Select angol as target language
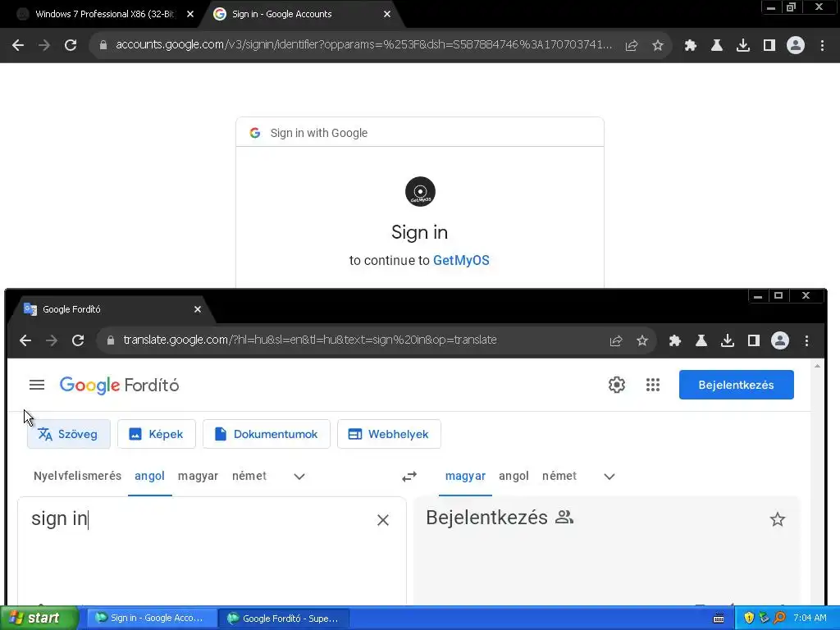The width and height of the screenshot is (840, 630). (x=514, y=476)
